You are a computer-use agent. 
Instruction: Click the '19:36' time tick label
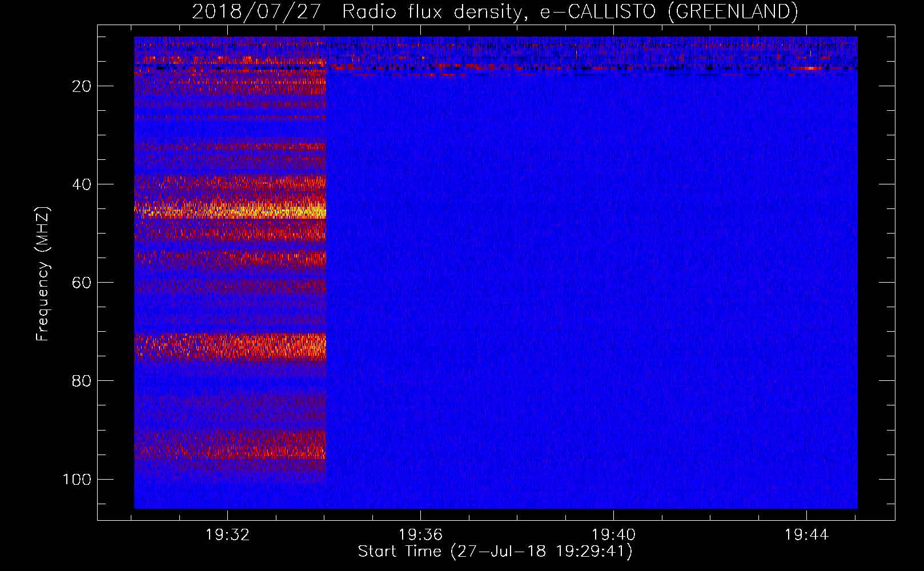pyautogui.click(x=420, y=535)
